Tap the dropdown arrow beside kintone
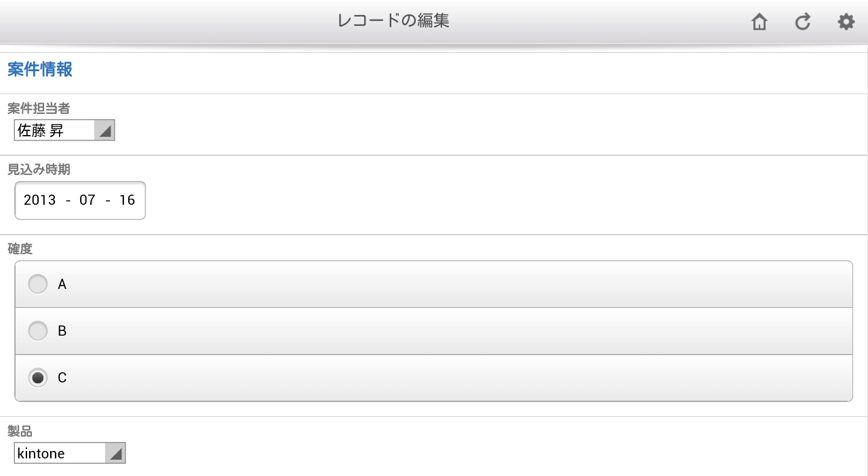The height and width of the screenshot is (476, 868). pyautogui.click(x=116, y=453)
